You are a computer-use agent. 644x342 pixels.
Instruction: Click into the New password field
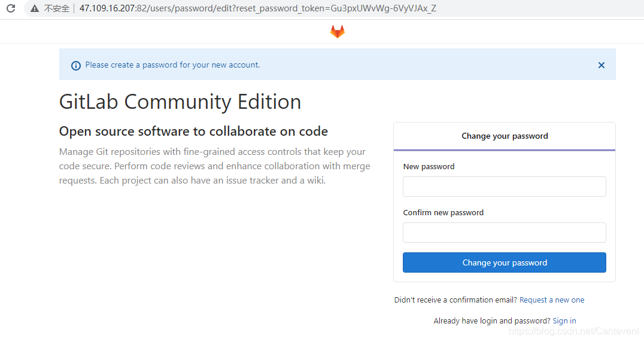[x=505, y=187]
